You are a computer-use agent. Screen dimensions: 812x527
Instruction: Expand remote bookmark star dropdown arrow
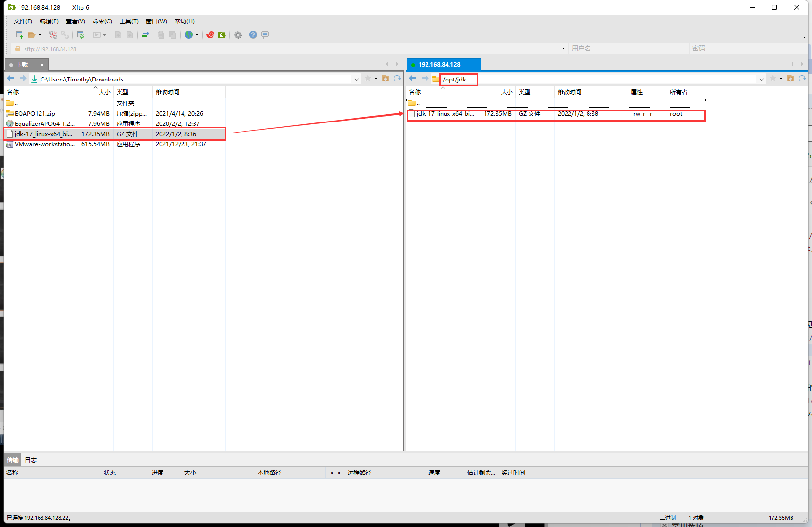pyautogui.click(x=781, y=79)
